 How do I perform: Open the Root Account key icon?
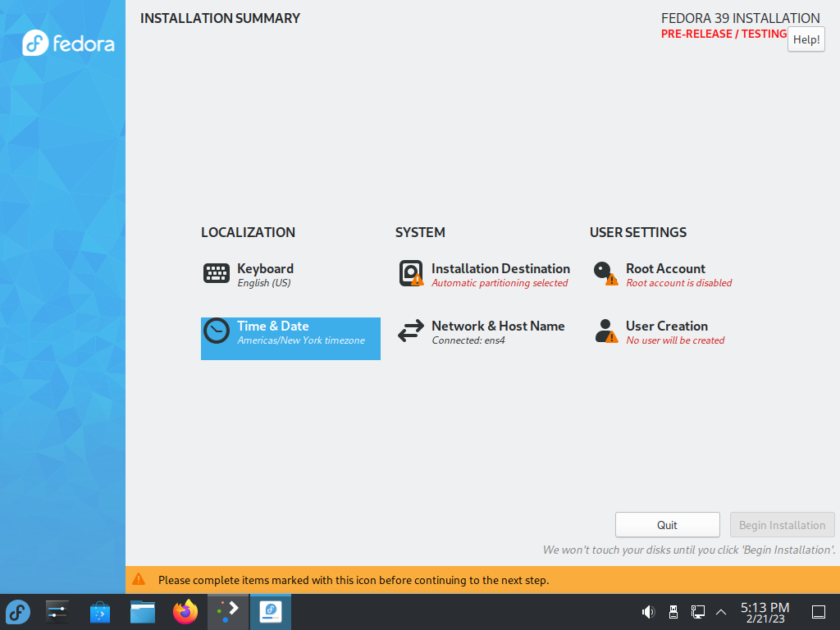pos(605,273)
